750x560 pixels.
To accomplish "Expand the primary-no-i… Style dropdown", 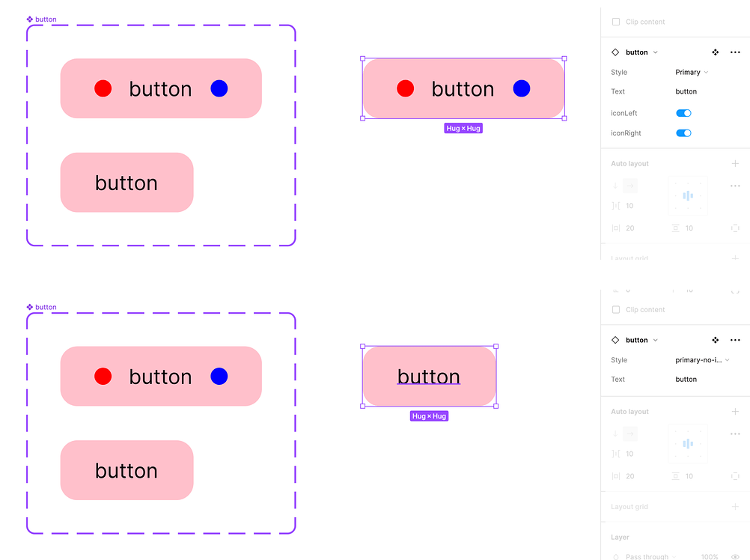I will click(702, 360).
